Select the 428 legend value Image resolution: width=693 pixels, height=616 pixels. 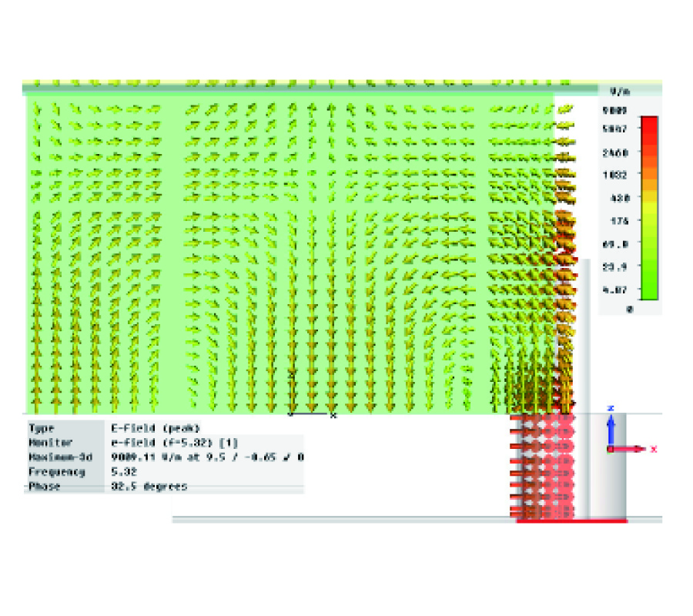point(620,198)
